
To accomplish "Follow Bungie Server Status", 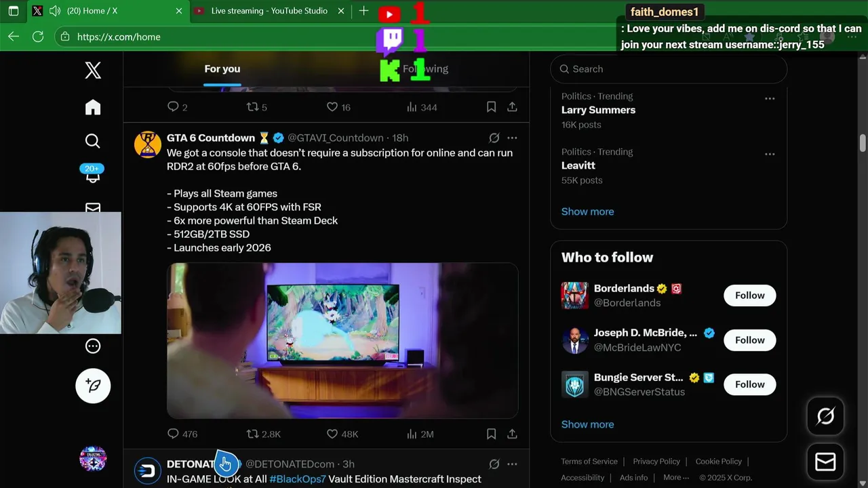I will 749,384.
